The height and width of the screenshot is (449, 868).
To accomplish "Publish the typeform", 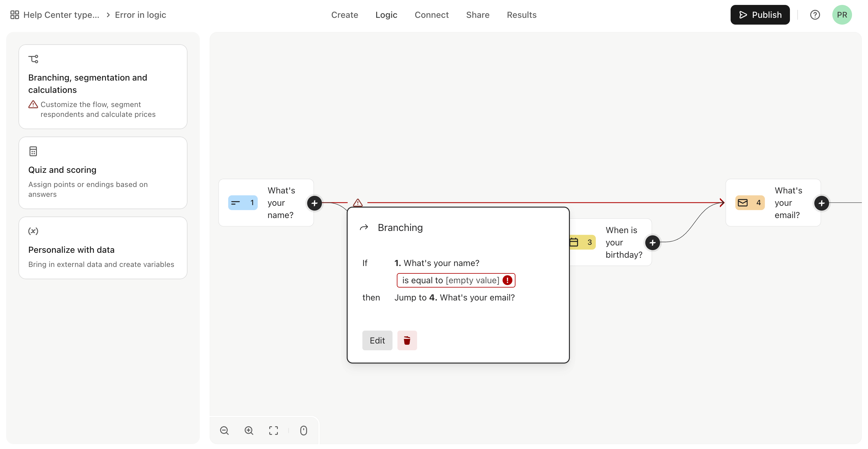I will (759, 15).
